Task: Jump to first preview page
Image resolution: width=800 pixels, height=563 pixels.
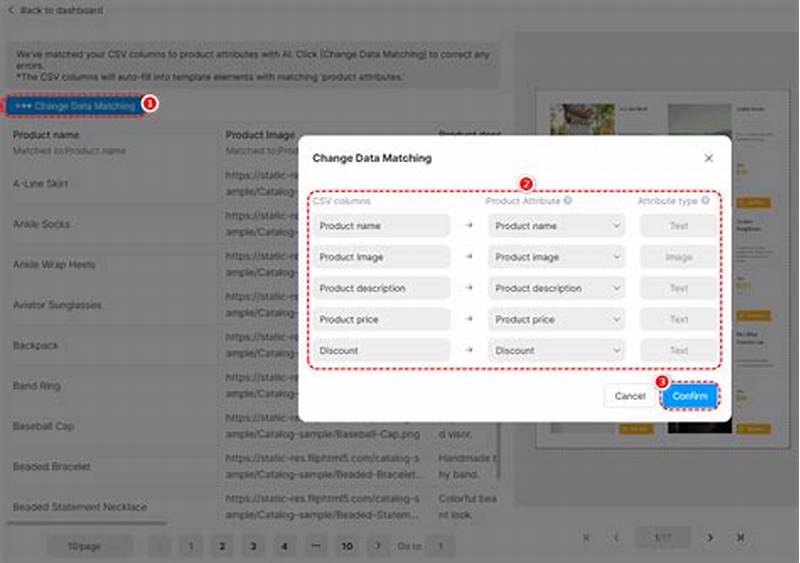Action: (586, 537)
